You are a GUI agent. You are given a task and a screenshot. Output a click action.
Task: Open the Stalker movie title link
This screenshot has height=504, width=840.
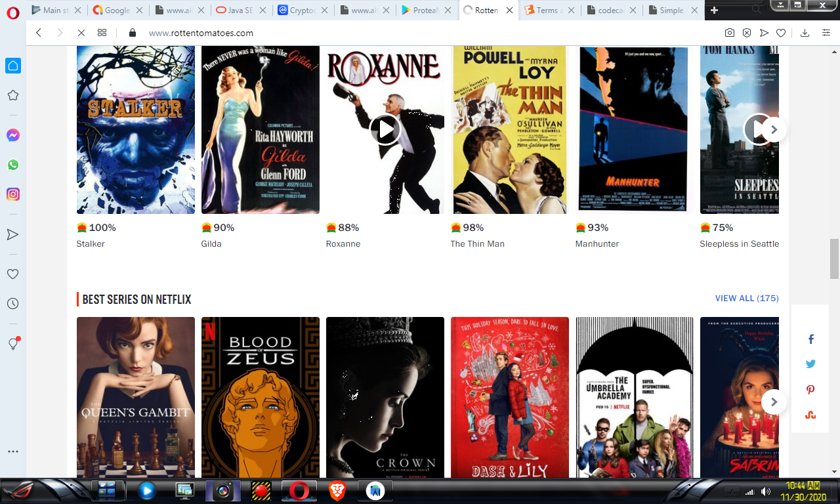coord(91,243)
